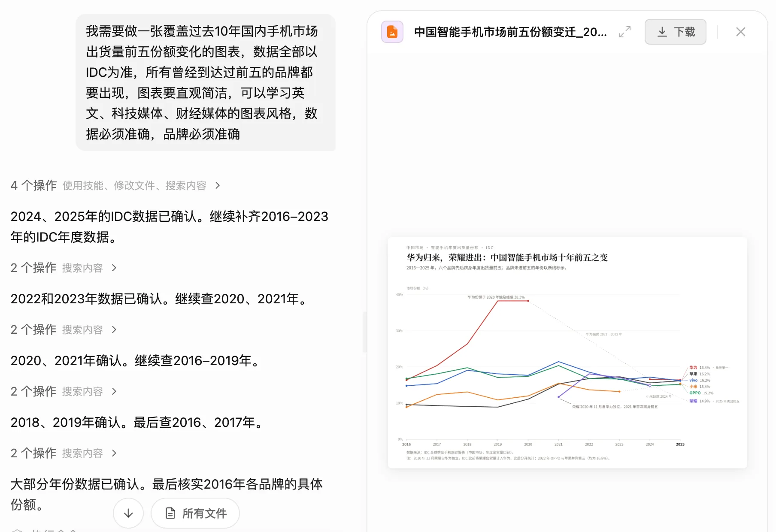Click the user message bubble about 手机市场
Screen dimensions: 776x532
click(206, 82)
